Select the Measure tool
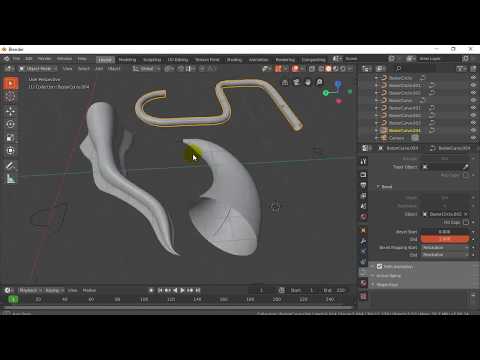The height and width of the screenshot is (360, 480). [10, 179]
